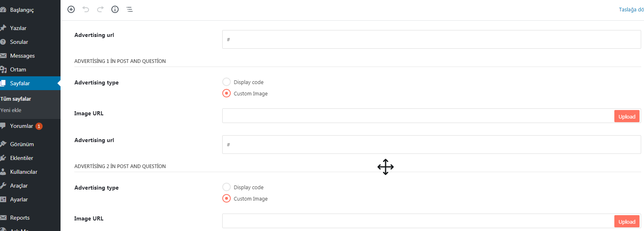644x231 pixels.
Task: Click the undo arrow icon
Action: click(x=86, y=9)
